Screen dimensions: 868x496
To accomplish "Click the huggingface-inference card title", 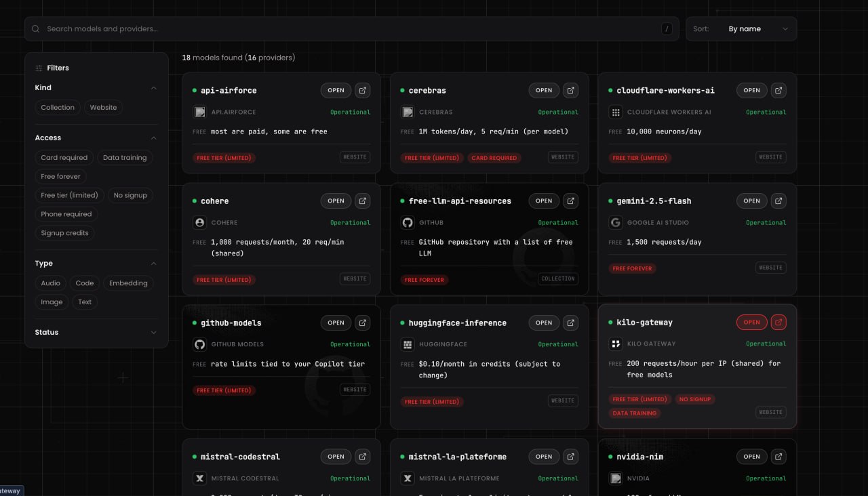I will click(458, 323).
